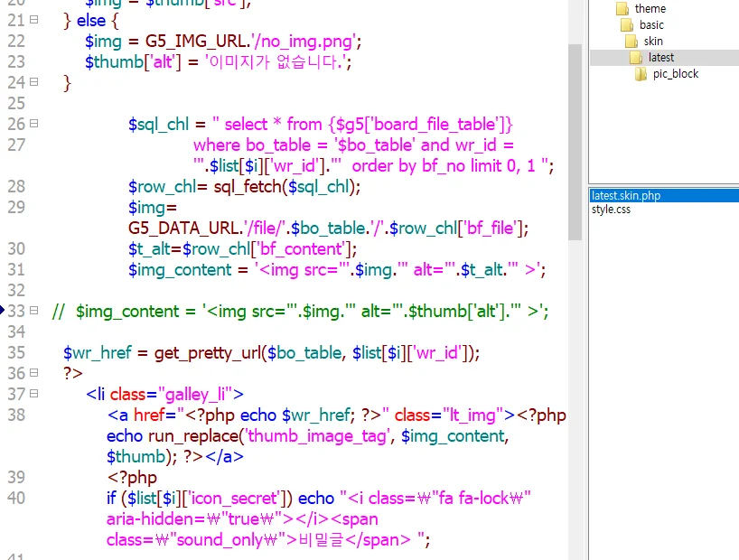The image size is (739, 560).
Task: Open the pic_block folder
Action: [676, 74]
